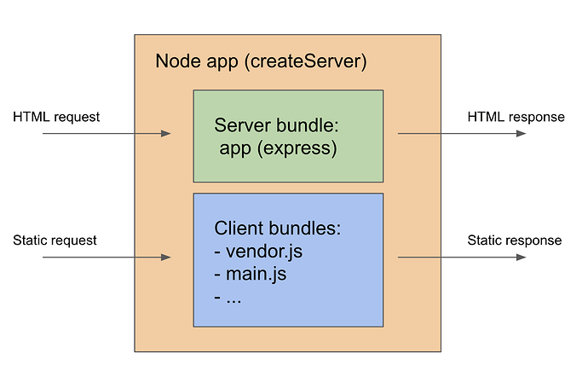Viewport: 588px width, 388px height.
Task: Select the "HTML response" label
Action: (x=516, y=117)
